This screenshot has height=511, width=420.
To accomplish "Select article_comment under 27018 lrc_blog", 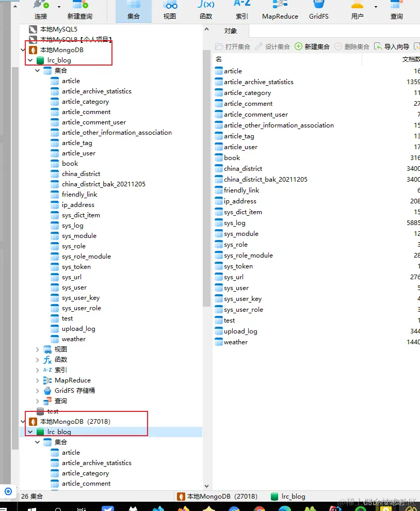I will click(x=86, y=484).
